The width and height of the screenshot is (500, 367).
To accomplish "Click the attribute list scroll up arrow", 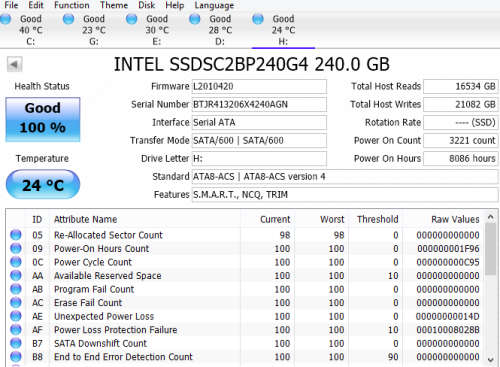I will pos(491,217).
